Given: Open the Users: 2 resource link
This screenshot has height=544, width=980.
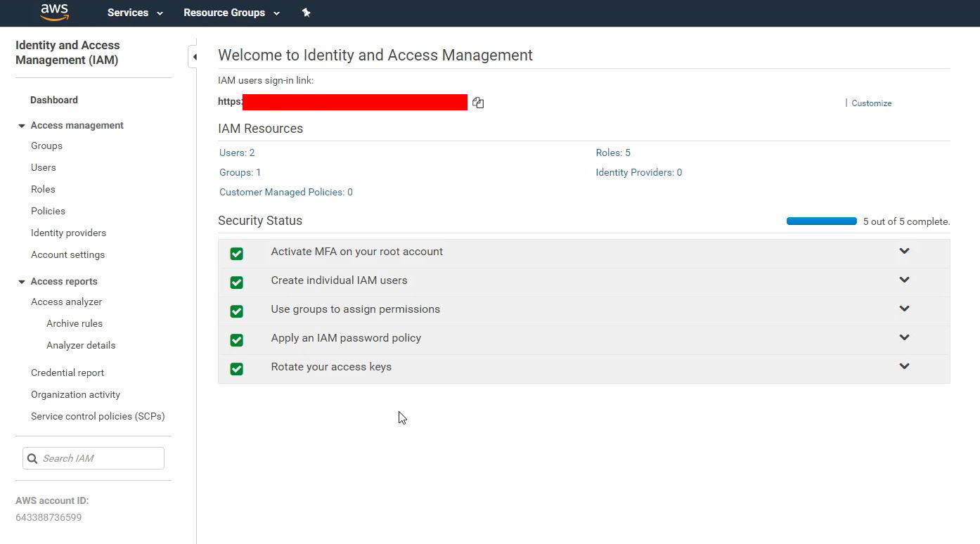Looking at the screenshot, I should point(237,153).
